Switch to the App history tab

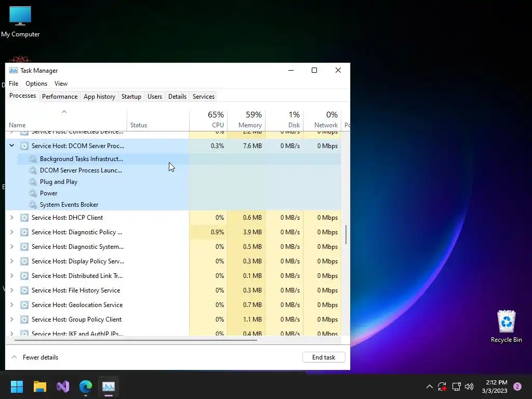99,96
